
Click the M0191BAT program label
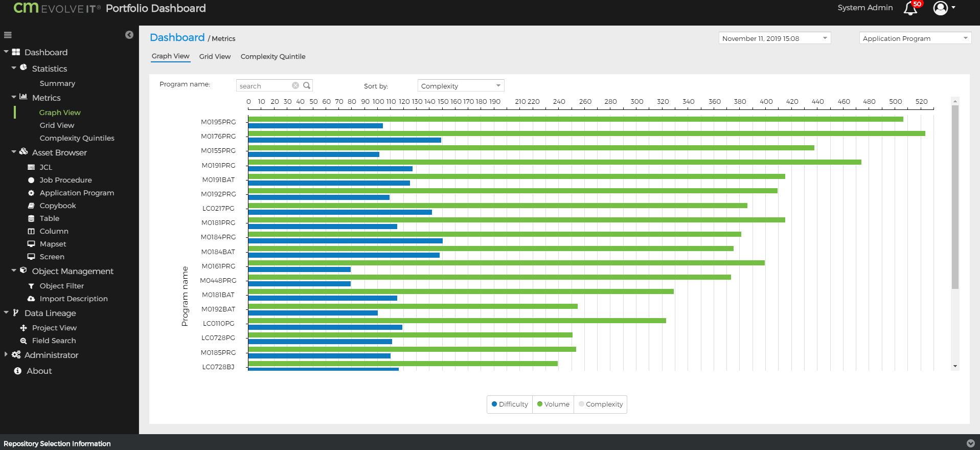[218, 180]
